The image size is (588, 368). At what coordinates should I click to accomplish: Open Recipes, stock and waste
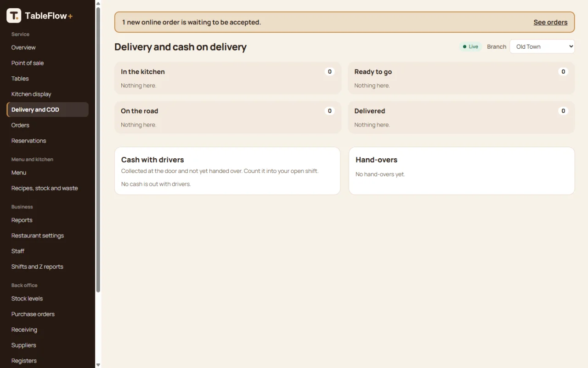47,188
